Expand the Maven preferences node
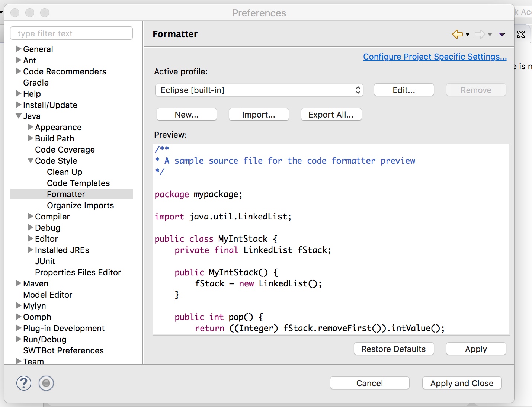 pyautogui.click(x=19, y=283)
